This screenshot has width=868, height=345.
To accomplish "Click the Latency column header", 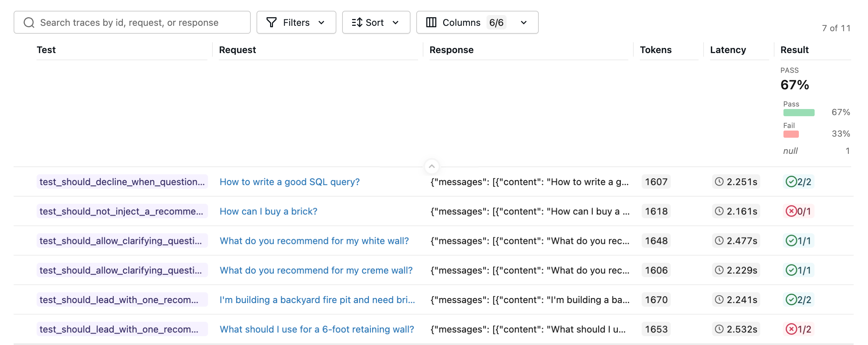I will pyautogui.click(x=728, y=50).
